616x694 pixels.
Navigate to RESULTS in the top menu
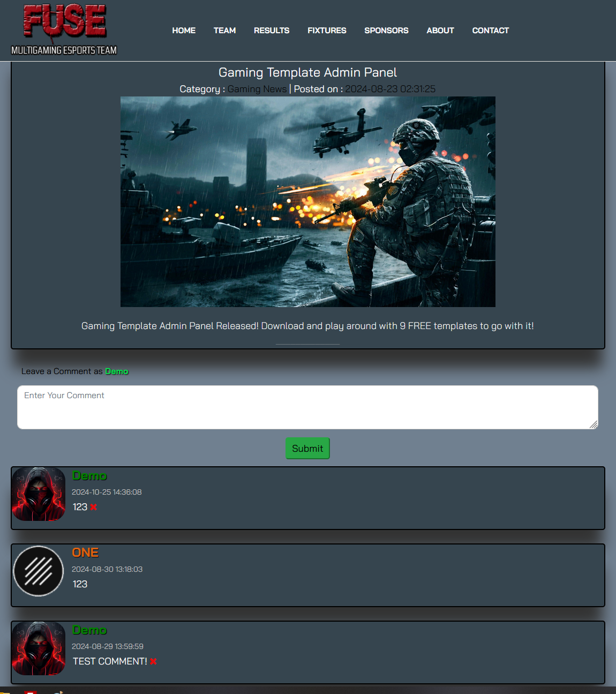(x=272, y=31)
